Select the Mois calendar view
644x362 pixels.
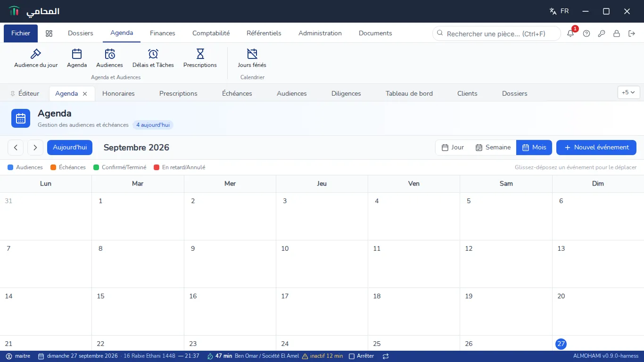click(x=534, y=148)
